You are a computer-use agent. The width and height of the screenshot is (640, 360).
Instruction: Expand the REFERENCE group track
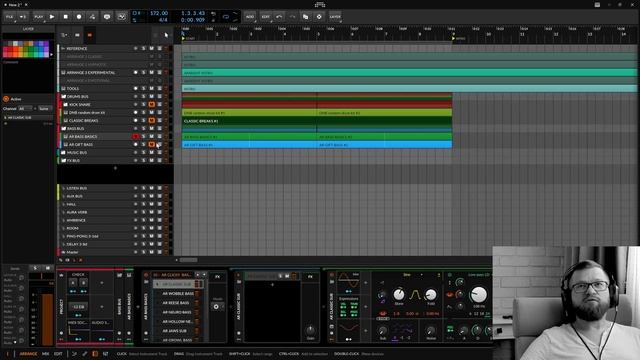[63, 49]
